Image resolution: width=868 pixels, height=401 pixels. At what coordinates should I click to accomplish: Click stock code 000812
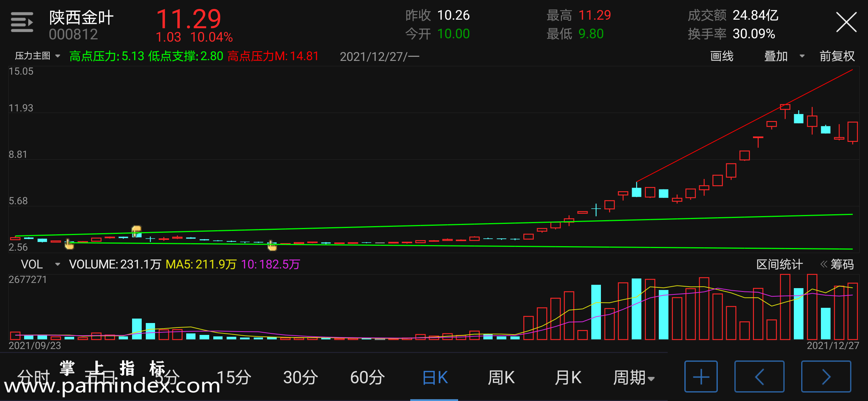73,35
